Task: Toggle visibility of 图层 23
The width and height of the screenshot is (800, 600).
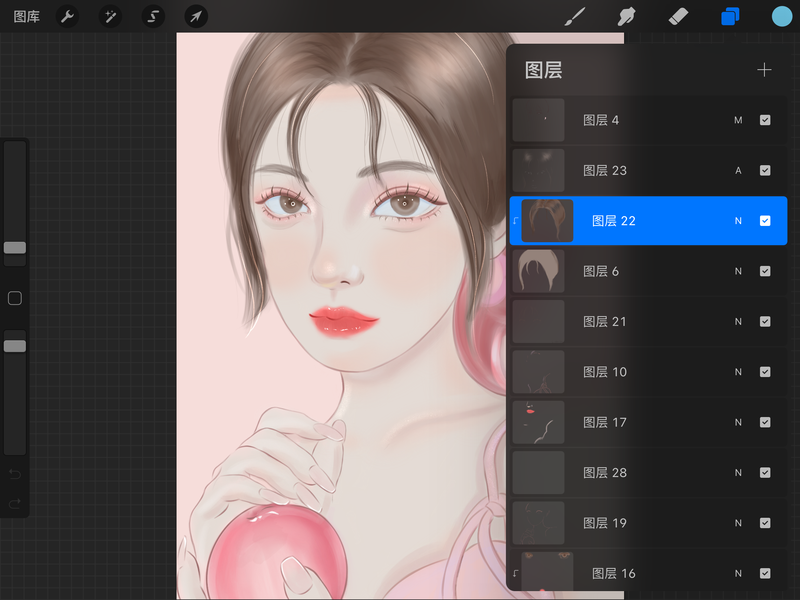Action: (x=765, y=170)
